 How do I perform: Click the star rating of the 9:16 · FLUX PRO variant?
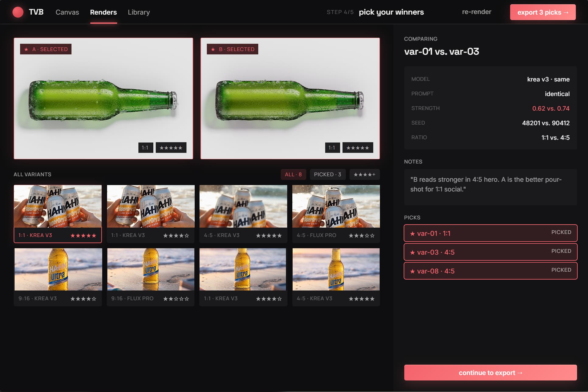176,299
